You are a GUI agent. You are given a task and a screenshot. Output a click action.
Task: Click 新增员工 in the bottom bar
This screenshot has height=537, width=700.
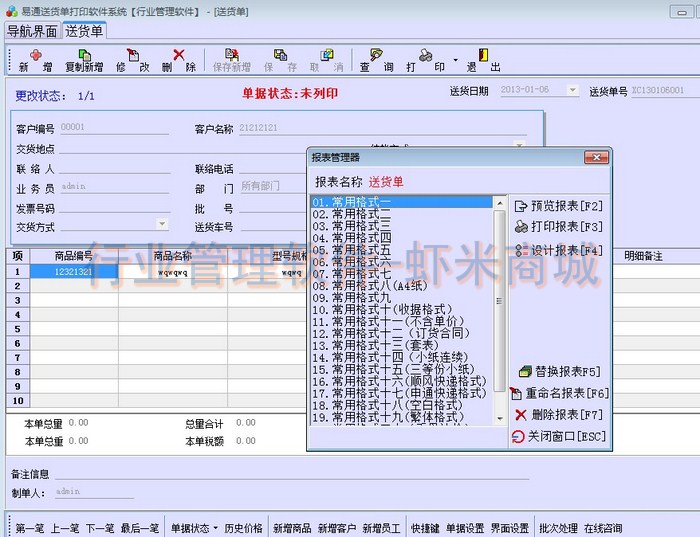[x=381, y=529]
